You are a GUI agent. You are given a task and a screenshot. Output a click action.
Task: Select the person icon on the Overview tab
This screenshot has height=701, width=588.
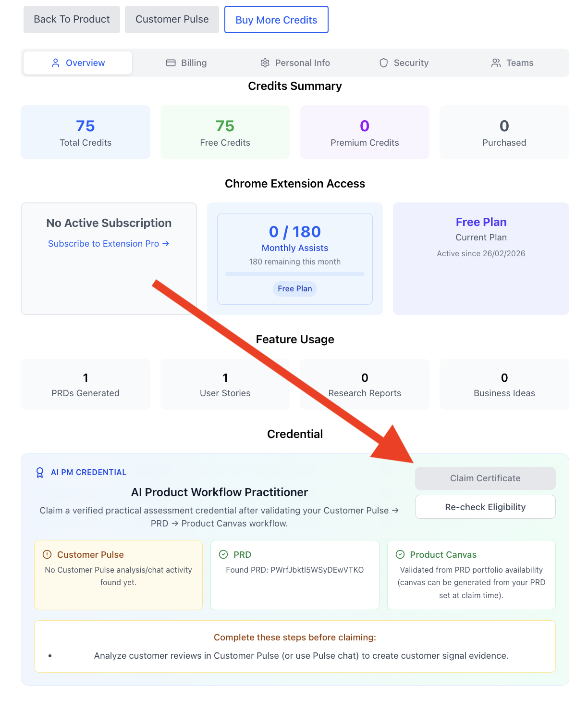coord(55,63)
